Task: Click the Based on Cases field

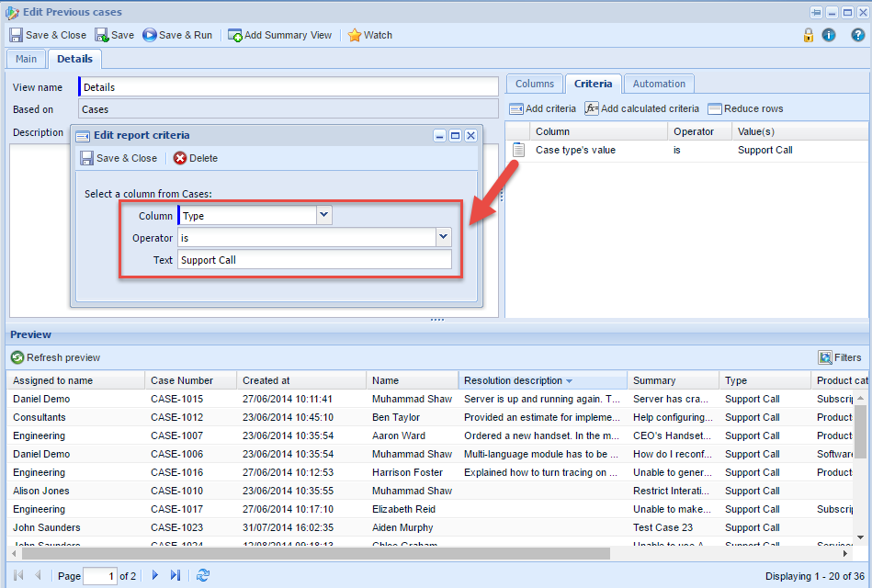Action: 289,109
